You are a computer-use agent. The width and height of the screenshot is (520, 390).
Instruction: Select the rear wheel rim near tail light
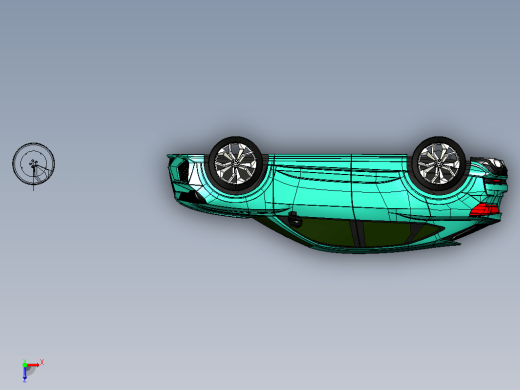click(x=438, y=164)
